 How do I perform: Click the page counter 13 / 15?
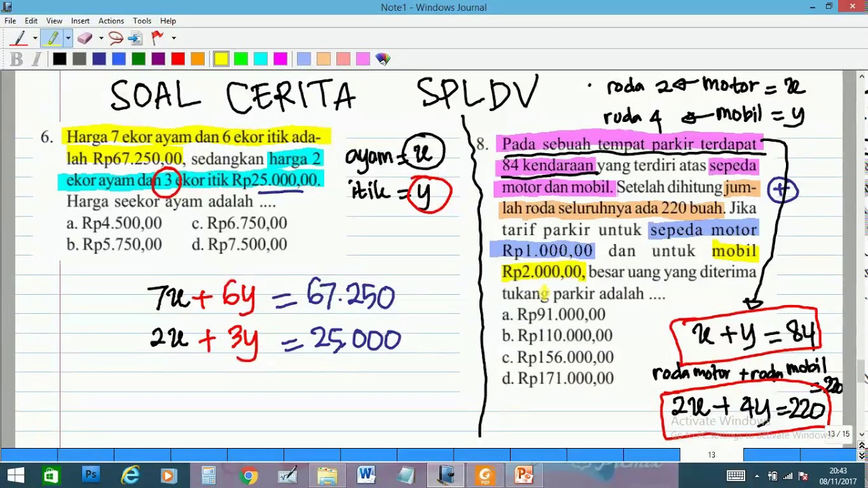pyautogui.click(x=838, y=434)
